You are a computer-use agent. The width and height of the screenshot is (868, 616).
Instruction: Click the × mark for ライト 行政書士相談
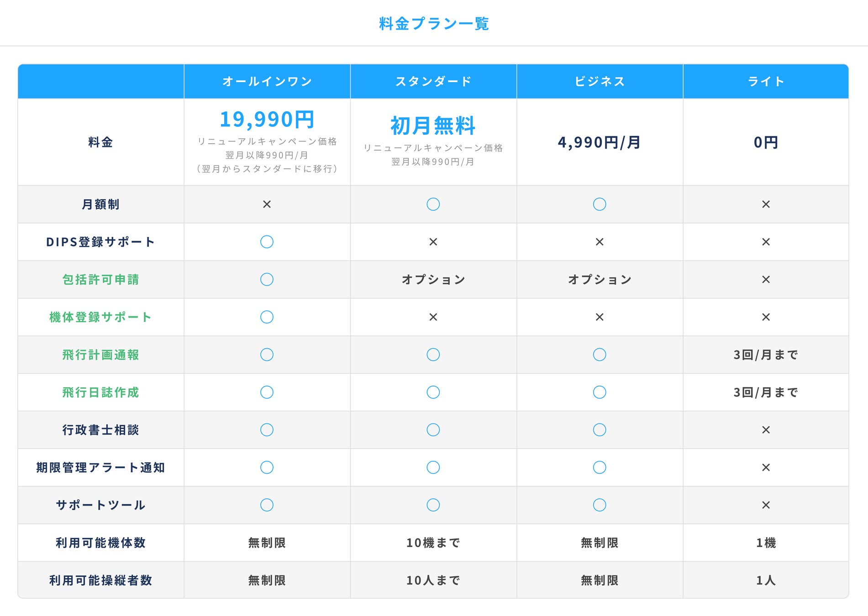[766, 430]
